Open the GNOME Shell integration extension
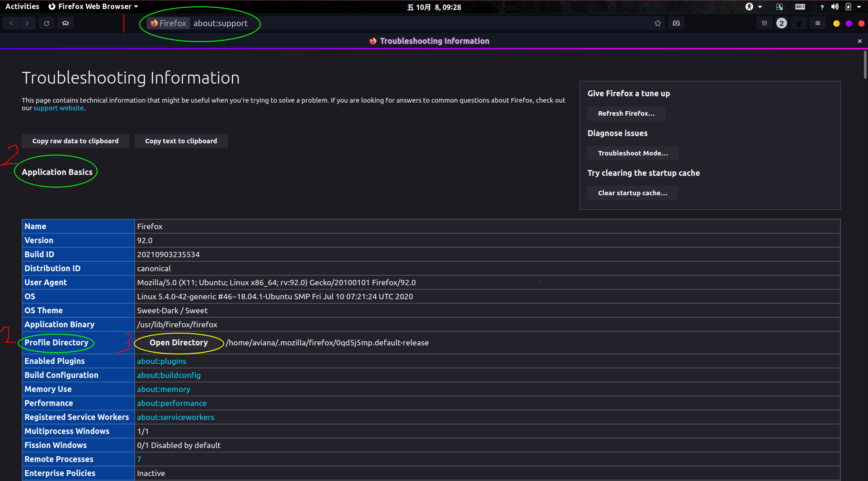Image resolution: width=868 pixels, height=481 pixels. (x=799, y=24)
